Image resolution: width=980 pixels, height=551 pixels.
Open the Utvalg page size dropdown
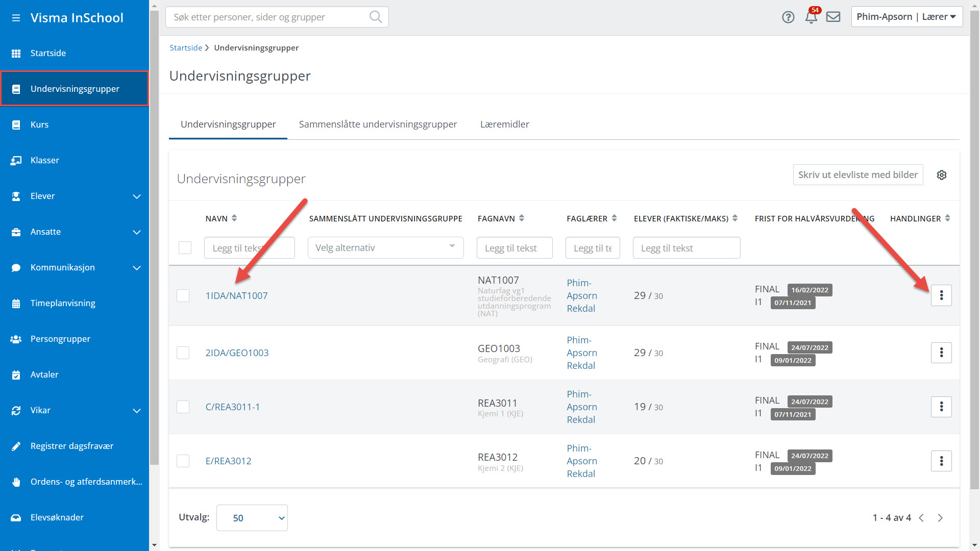[252, 518]
